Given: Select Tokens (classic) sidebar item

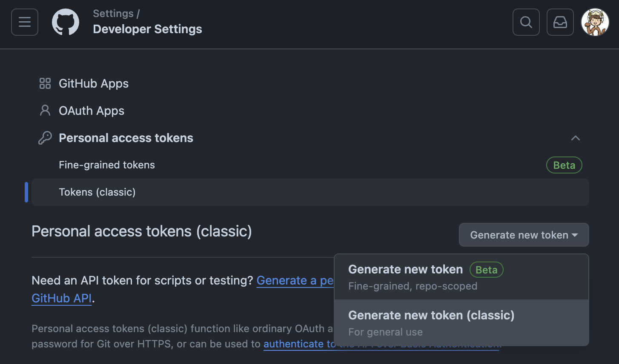Looking at the screenshot, I should [97, 192].
